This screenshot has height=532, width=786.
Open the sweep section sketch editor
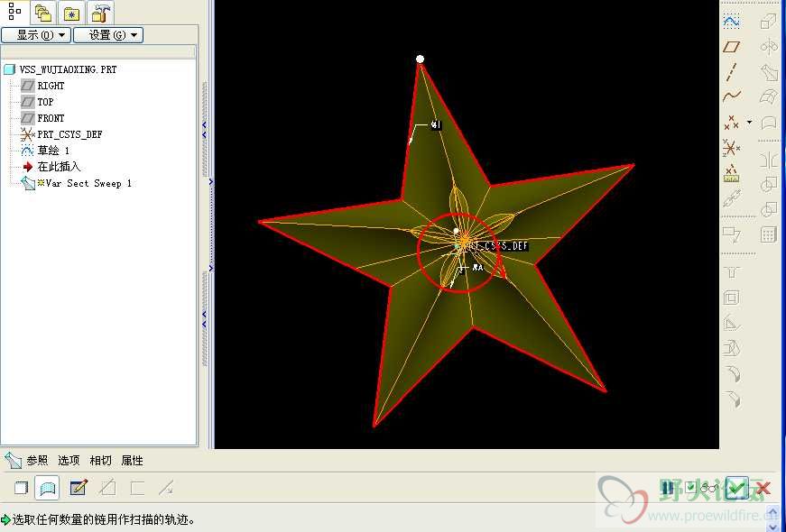pyautogui.click(x=79, y=488)
